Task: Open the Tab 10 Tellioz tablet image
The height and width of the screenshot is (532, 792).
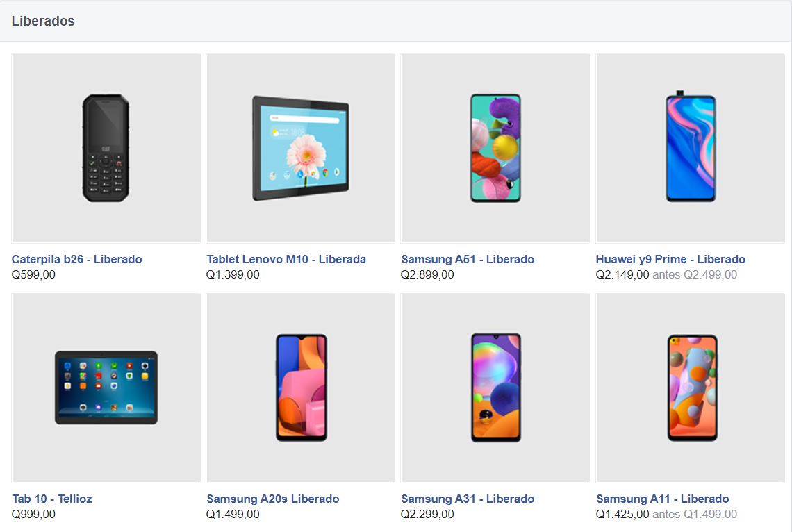Action: (106, 388)
